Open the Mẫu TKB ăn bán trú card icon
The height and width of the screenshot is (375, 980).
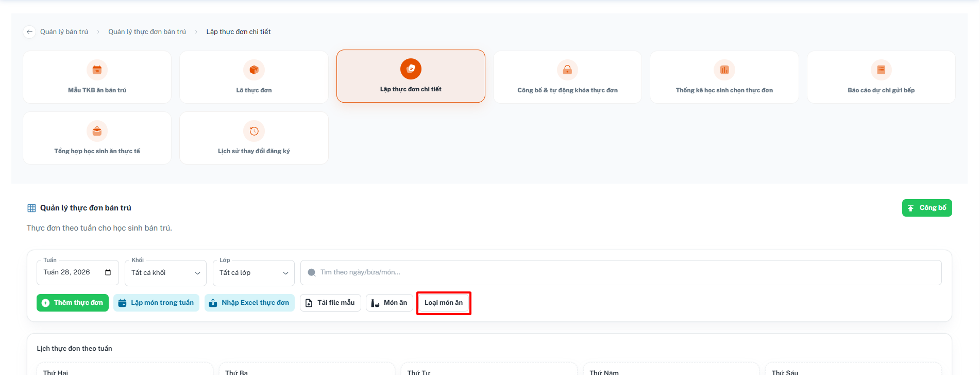point(97,70)
